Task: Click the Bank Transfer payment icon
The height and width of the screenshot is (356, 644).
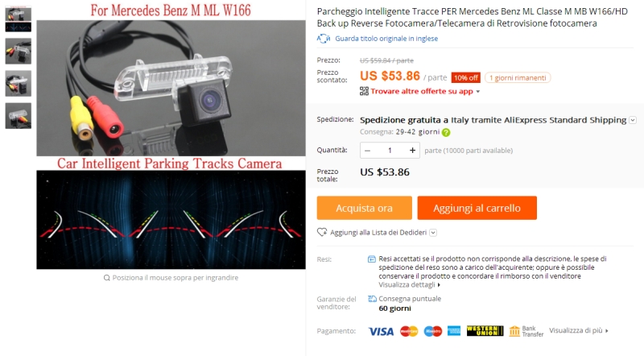Action: pos(526,331)
